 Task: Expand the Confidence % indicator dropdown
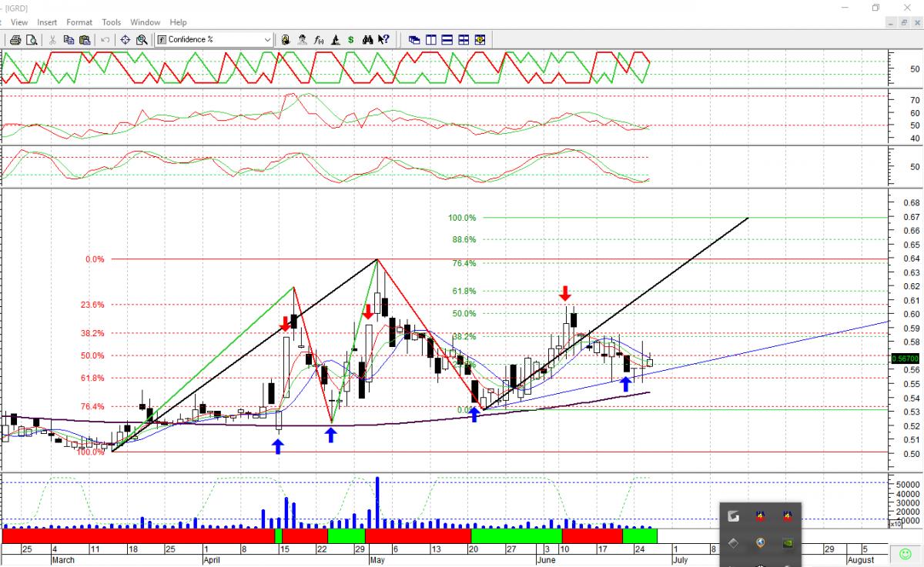coord(267,39)
